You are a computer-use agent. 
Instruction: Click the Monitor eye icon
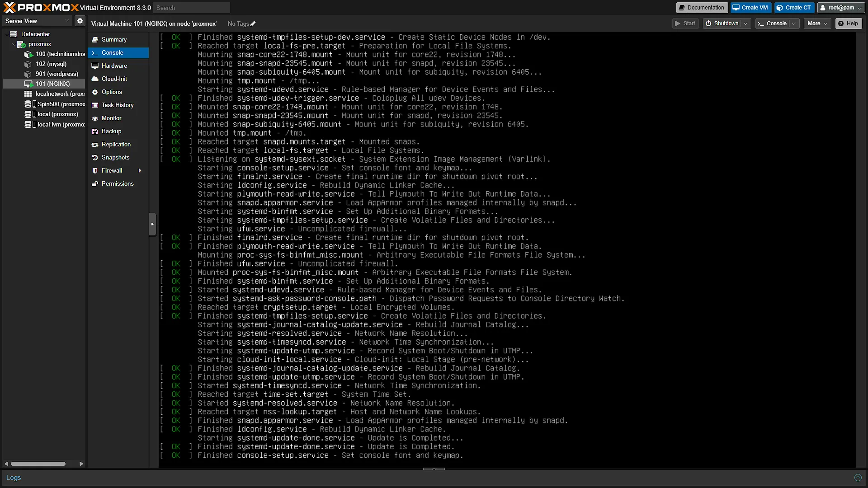pyautogui.click(x=95, y=118)
